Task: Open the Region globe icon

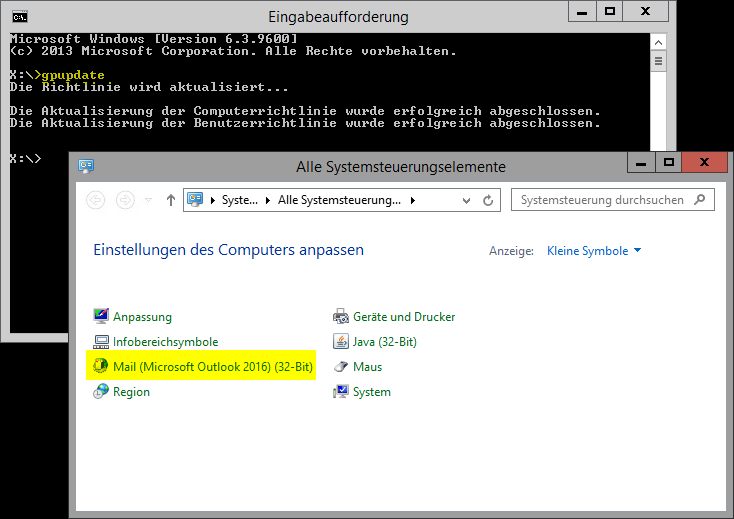Action: (x=101, y=392)
